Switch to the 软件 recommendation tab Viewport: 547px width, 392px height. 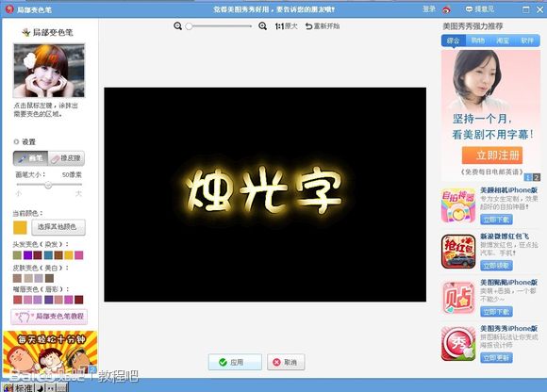527,41
